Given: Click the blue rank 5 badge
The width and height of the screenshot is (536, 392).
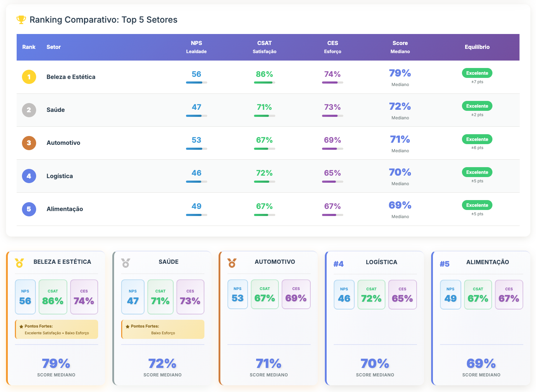Looking at the screenshot, I should 29,209.
